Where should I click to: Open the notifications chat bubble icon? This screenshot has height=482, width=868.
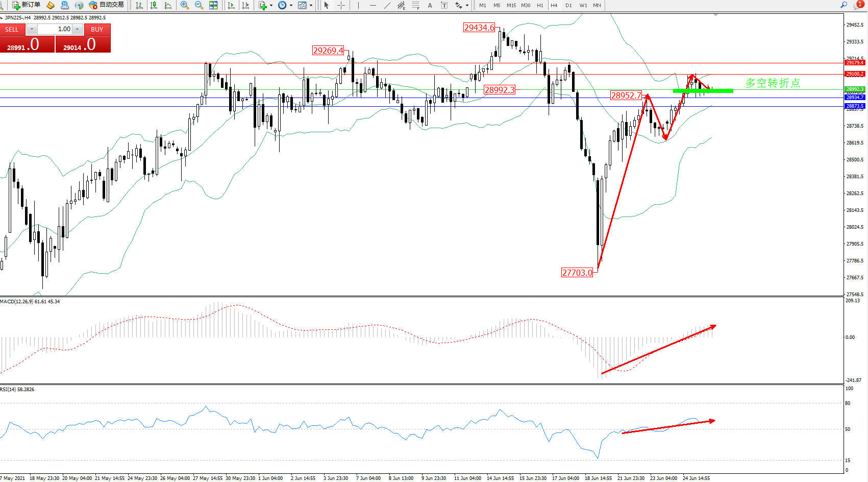(x=858, y=5)
